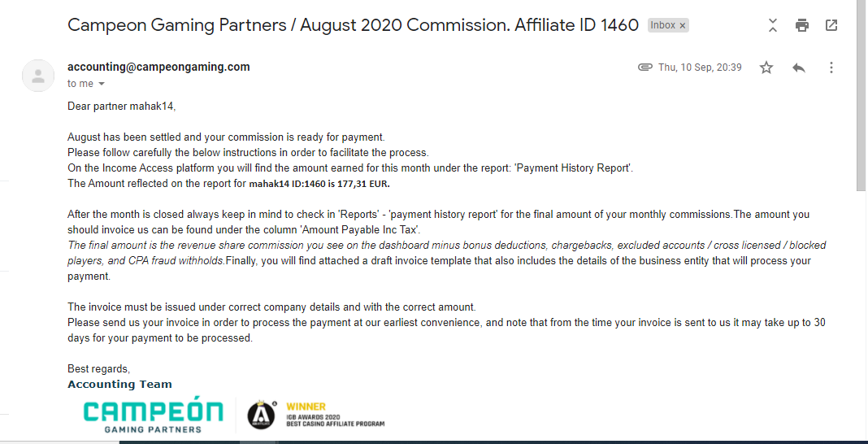The height and width of the screenshot is (444, 868).
Task: Click the vertical scrollbar on the right edge
Action: [x=861, y=94]
